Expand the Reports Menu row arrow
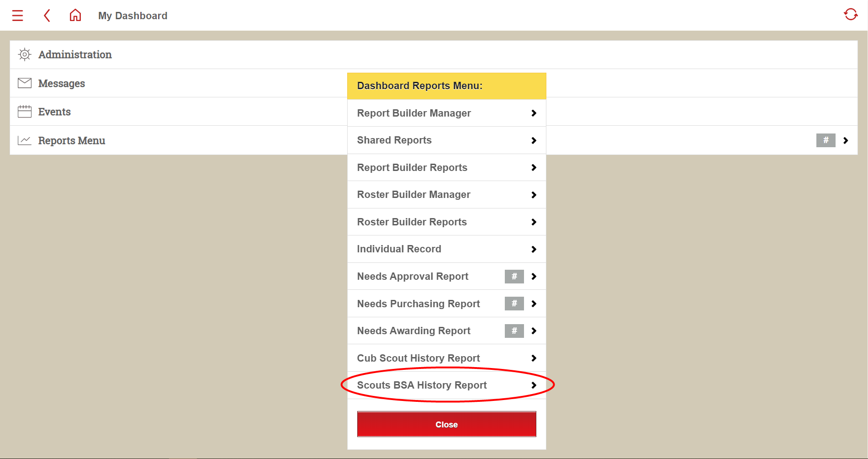 (846, 140)
